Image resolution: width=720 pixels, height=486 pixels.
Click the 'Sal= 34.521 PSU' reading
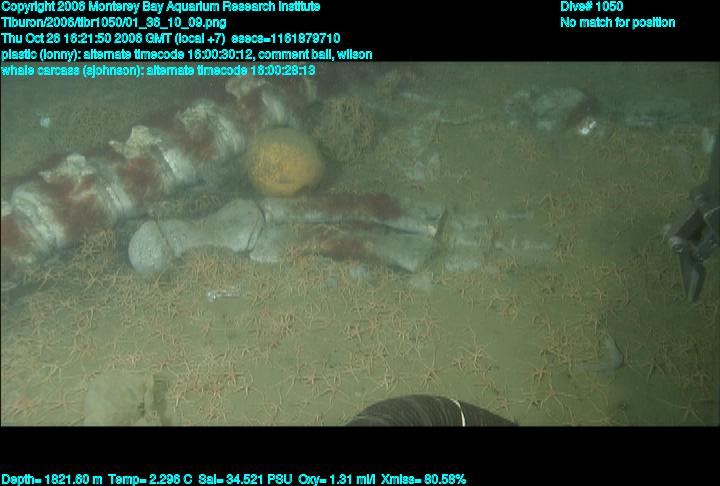click(x=245, y=480)
